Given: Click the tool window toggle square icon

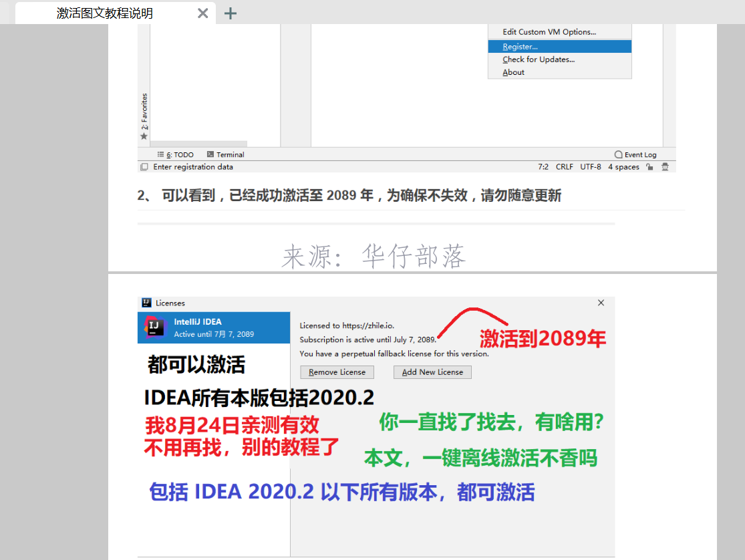Looking at the screenshot, I should coord(144,167).
